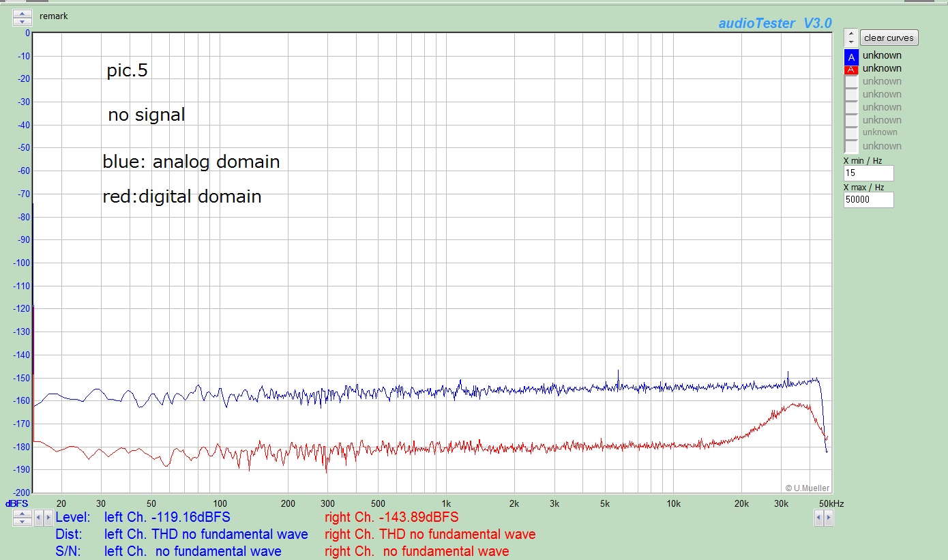Viewport: 948px width, 560px height.
Task: Click right Ch. THD no fundamental wave
Action: tap(430, 534)
